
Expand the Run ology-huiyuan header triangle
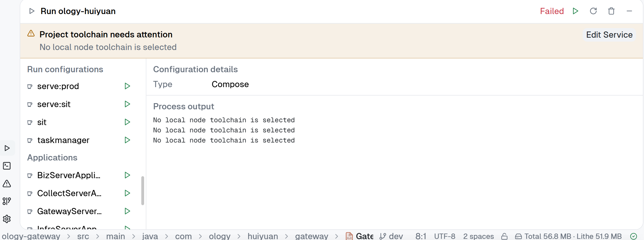tap(32, 11)
